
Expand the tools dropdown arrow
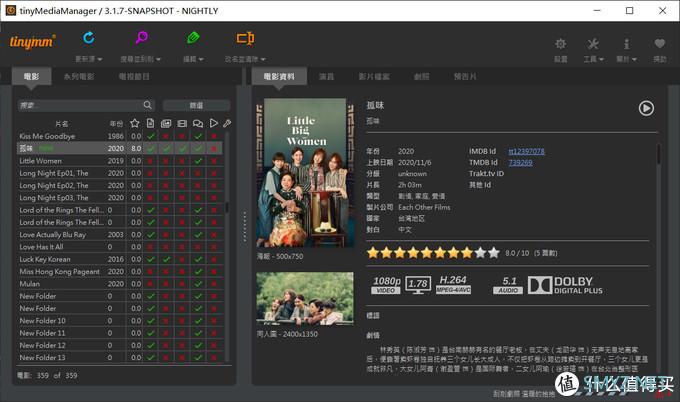pos(601,59)
